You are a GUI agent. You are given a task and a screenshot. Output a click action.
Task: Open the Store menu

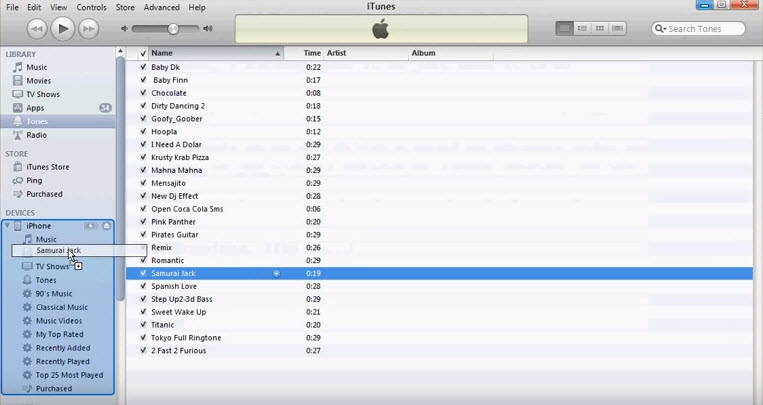click(125, 7)
